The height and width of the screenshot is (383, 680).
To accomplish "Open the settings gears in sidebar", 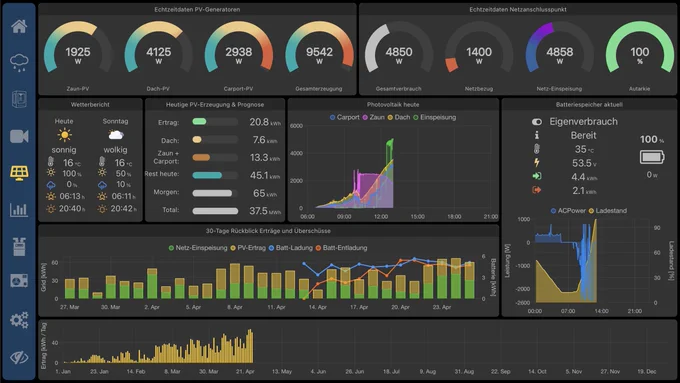I will (x=19, y=320).
